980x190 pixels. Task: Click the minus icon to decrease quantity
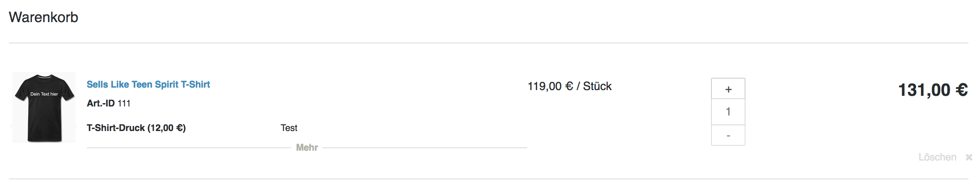click(x=728, y=136)
